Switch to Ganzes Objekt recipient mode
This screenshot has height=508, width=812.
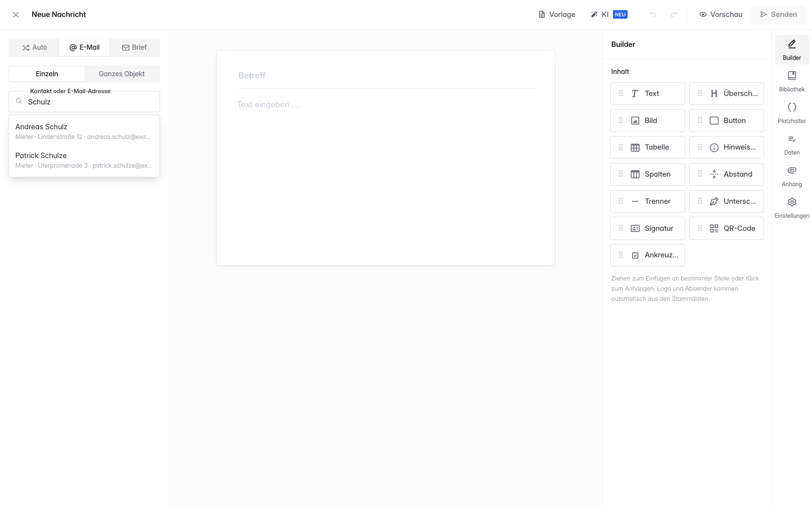122,74
